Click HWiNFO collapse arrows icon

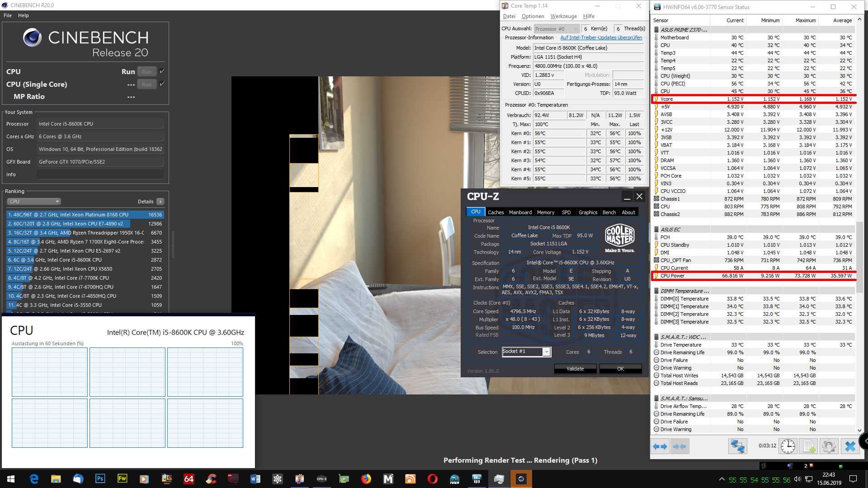point(679,446)
